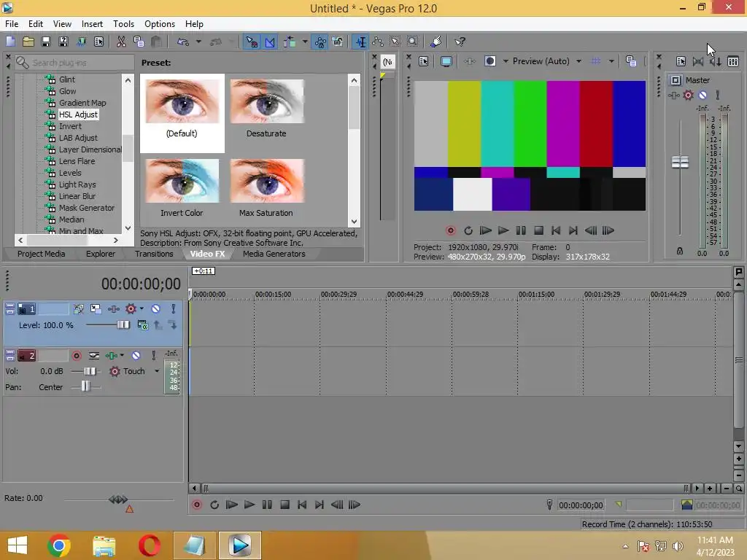
Task: Open Preview (Auto) quality dropdown
Action: (578, 61)
